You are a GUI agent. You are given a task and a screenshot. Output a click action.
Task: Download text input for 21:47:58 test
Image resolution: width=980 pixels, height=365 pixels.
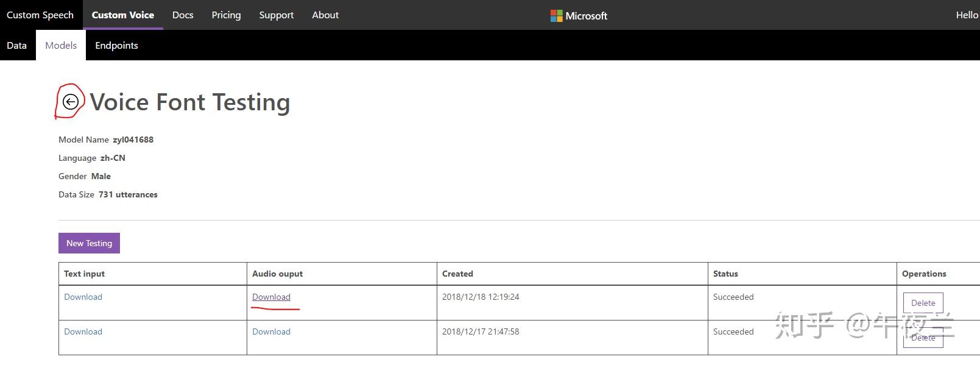pyautogui.click(x=83, y=332)
